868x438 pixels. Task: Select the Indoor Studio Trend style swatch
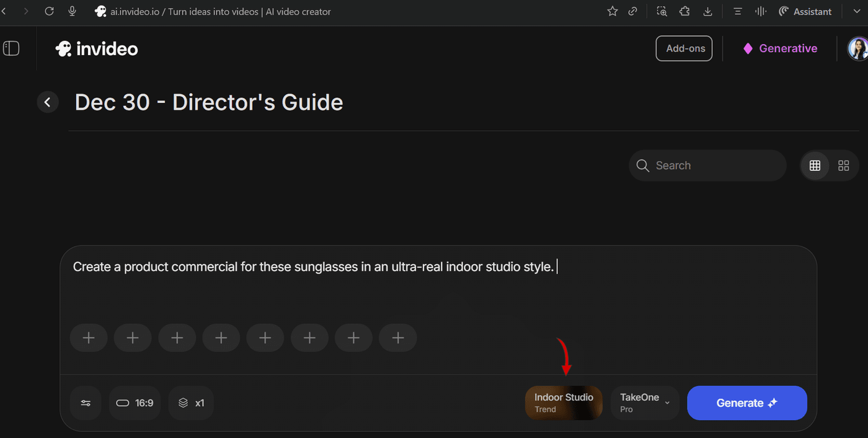564,403
